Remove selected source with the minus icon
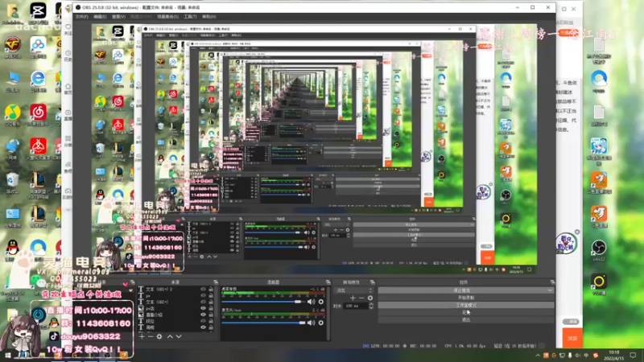Viewport: 644px width, 362px height. [151, 336]
